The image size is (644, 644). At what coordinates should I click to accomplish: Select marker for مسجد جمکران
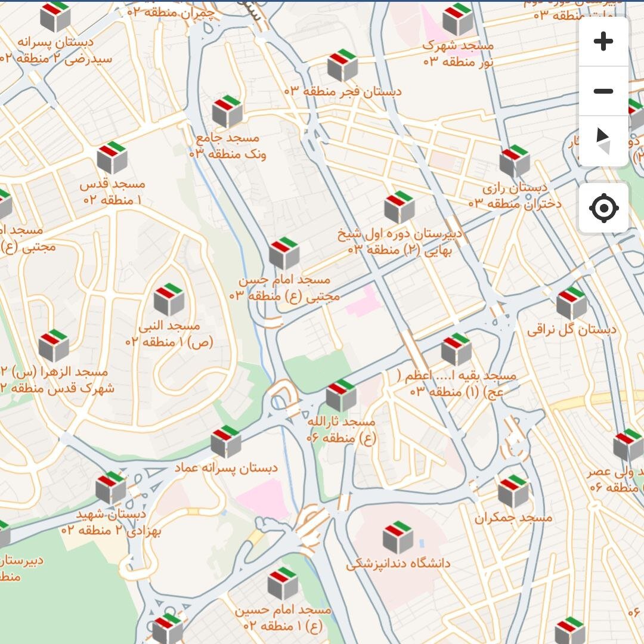(x=513, y=491)
